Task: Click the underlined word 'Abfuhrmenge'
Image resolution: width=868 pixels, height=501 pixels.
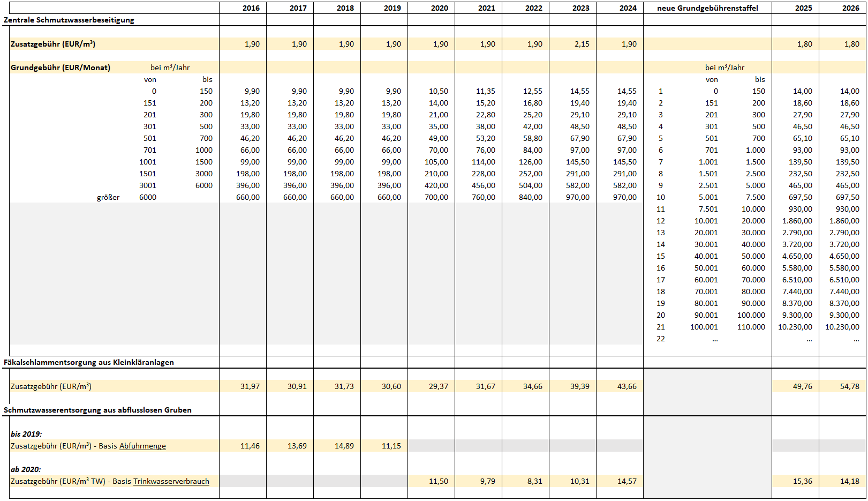Action: [142, 446]
